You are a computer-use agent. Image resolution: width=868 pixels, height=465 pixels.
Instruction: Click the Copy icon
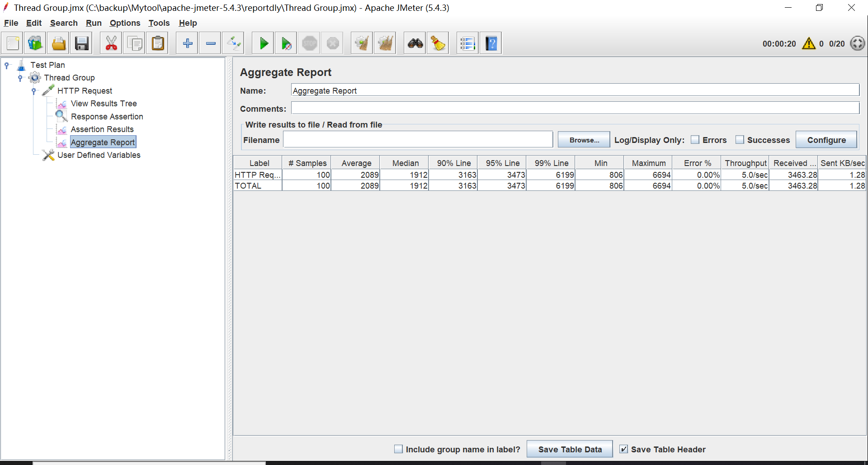tap(135, 43)
